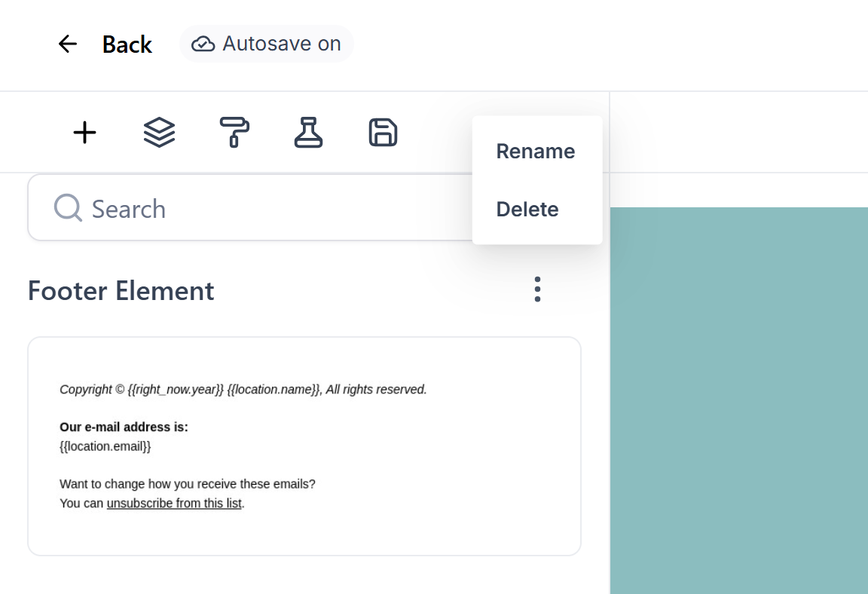This screenshot has width=868, height=594.
Task: Select the Footer Element preview thumbnail
Action: tap(304, 445)
